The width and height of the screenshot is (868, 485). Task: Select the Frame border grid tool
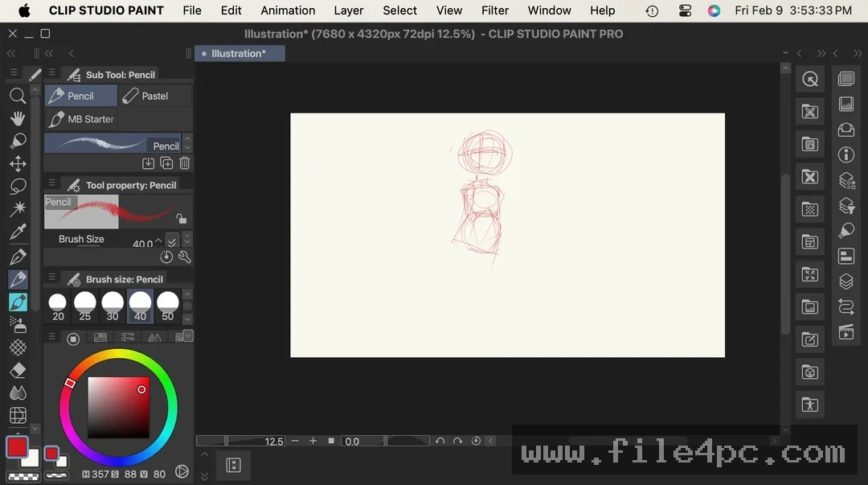tap(18, 416)
